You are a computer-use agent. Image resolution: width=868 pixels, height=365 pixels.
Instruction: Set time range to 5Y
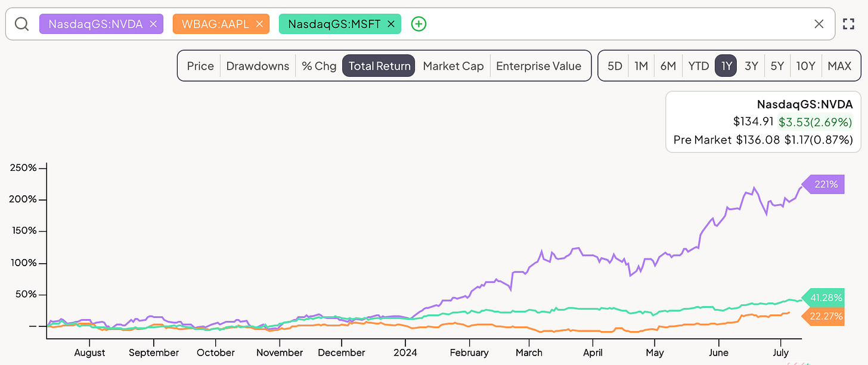[x=777, y=66]
